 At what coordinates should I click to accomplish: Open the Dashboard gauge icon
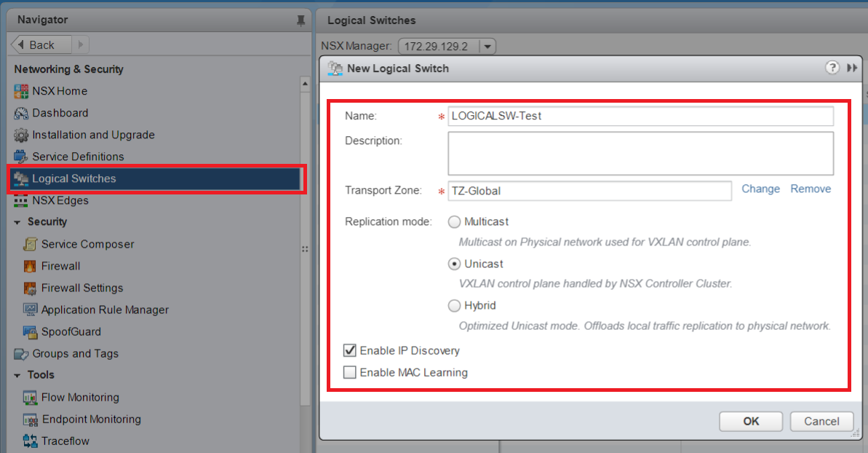pos(21,114)
